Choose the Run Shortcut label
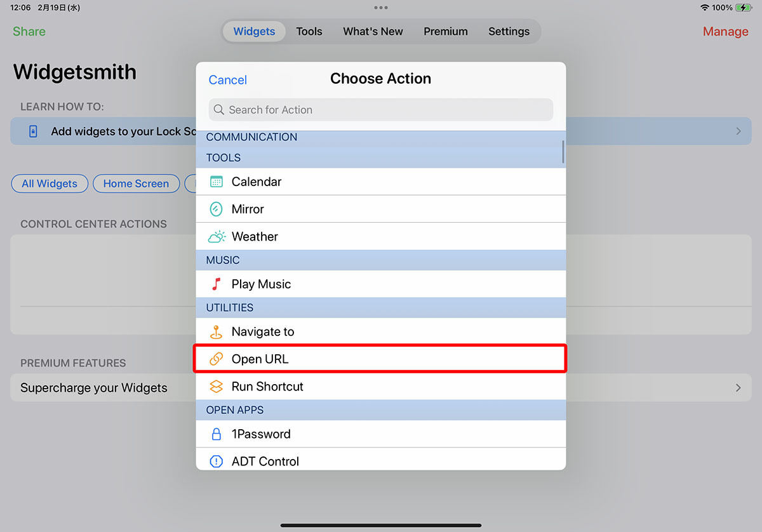The height and width of the screenshot is (532, 762). pos(267,387)
